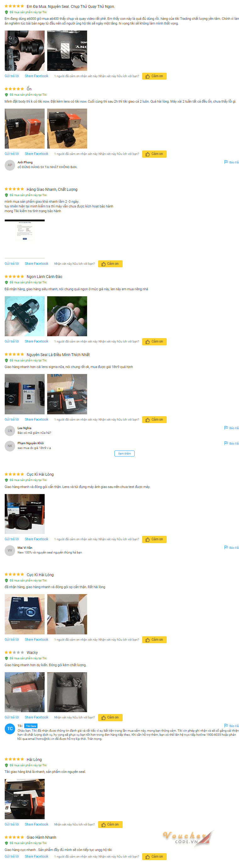The image size is (239, 868).
Task: Click the AP avatar of Anh Phong
Action: 10,165
